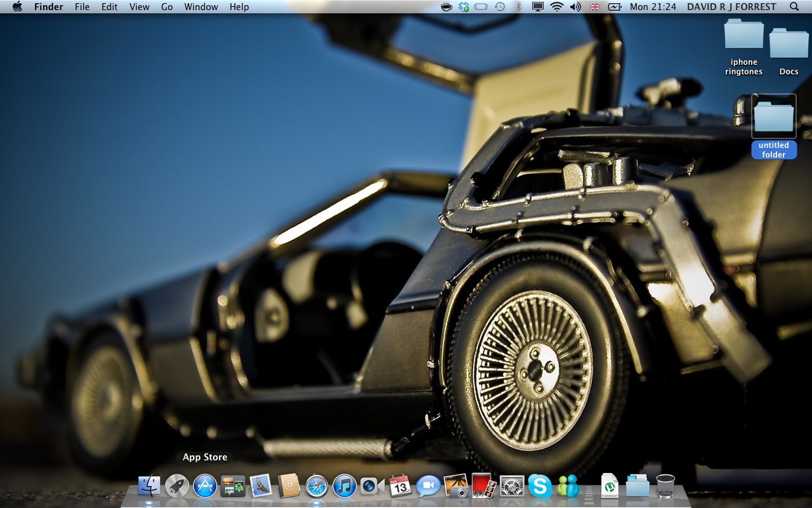Open the Finder menu

[x=49, y=7]
